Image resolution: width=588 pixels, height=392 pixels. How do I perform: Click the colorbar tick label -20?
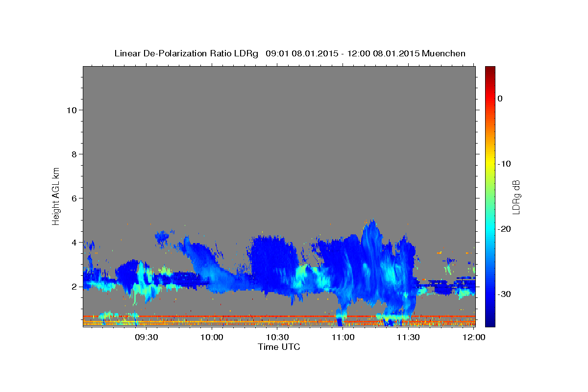(504, 229)
